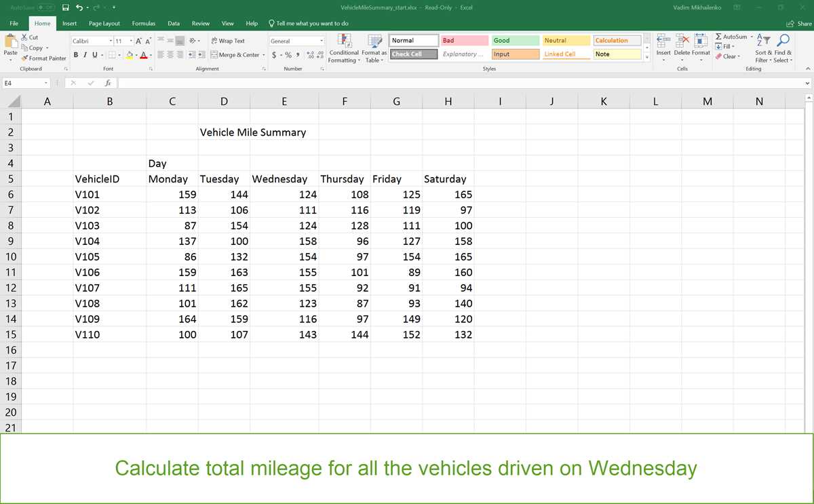Click Tell me what you want to do
814x504 pixels.
309,23
